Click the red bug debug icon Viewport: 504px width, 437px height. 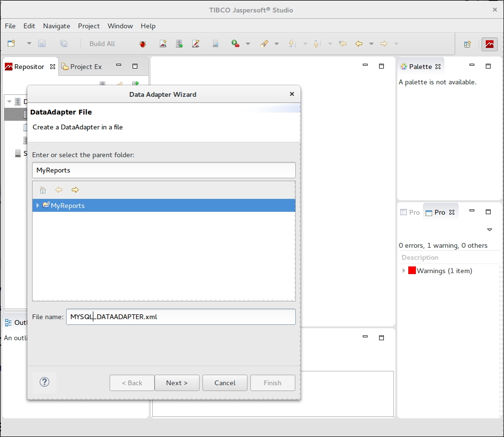(143, 44)
